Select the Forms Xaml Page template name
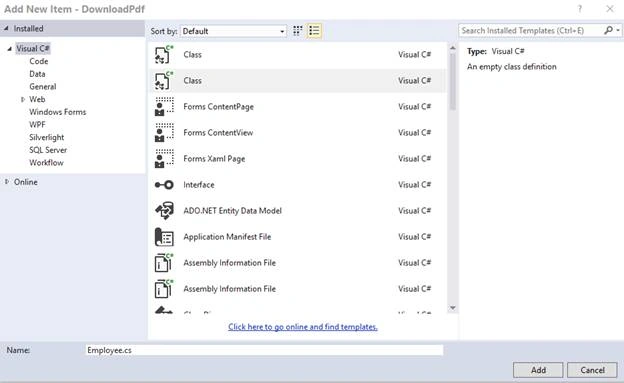Screen dimensions: 624x383 (x=214, y=159)
